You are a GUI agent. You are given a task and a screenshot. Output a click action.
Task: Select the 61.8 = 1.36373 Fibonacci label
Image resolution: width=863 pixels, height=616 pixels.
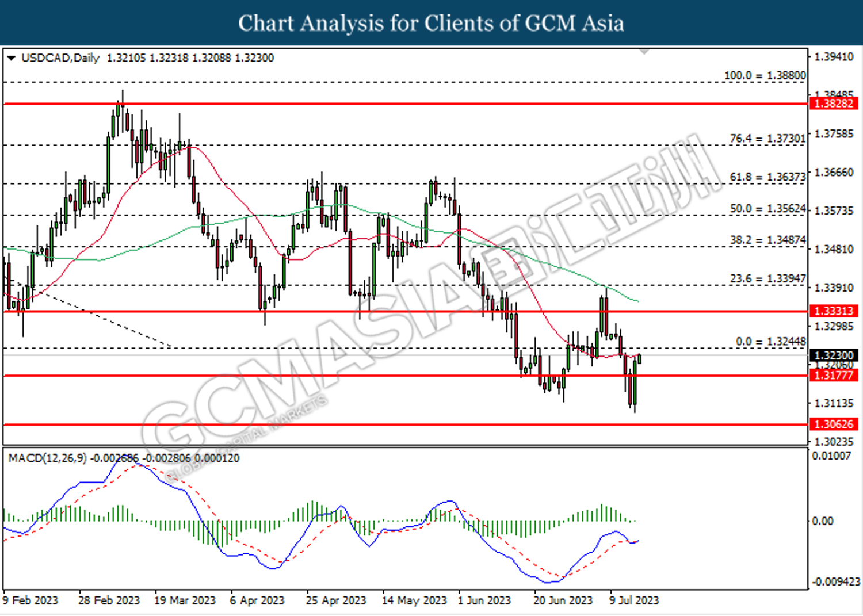coord(767,177)
